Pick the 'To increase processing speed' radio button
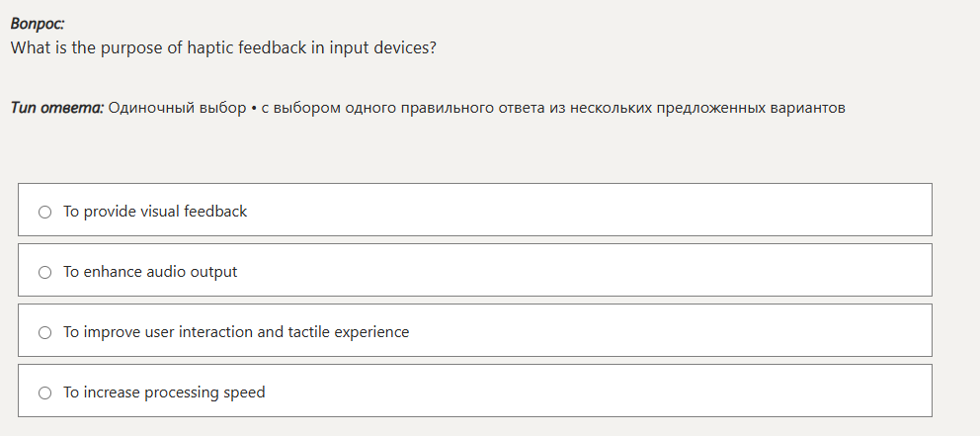The height and width of the screenshot is (436, 980). pos(45,392)
